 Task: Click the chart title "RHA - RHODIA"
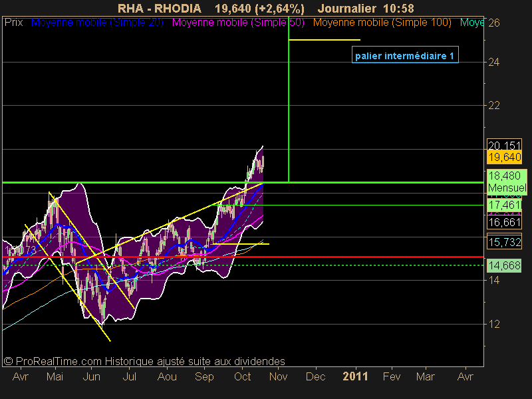[x=160, y=8]
